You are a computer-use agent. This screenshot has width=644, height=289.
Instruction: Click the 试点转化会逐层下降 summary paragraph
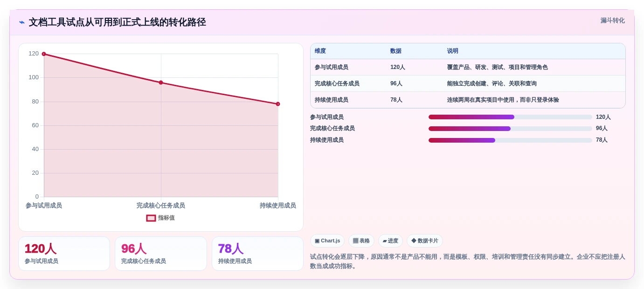point(468,261)
